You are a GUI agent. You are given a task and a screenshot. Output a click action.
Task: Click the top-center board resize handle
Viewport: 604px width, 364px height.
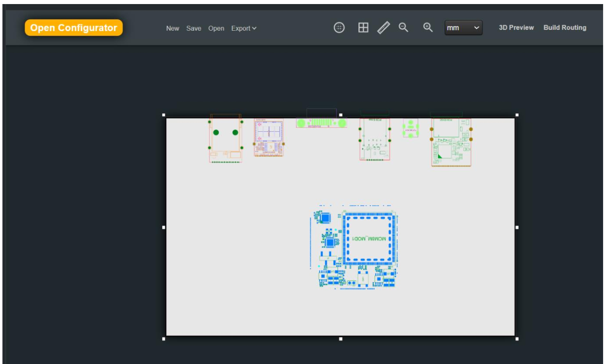coord(340,115)
